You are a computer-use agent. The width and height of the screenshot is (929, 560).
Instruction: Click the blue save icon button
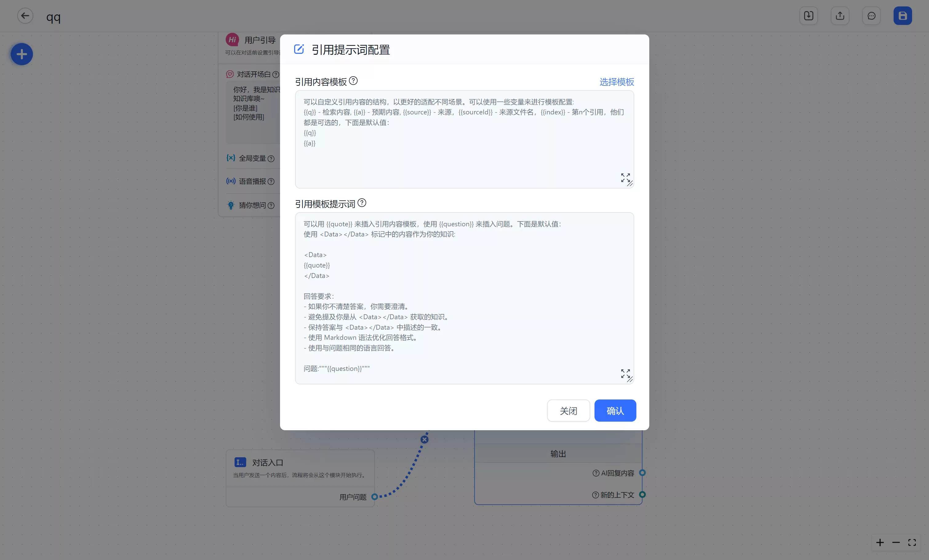pos(902,16)
